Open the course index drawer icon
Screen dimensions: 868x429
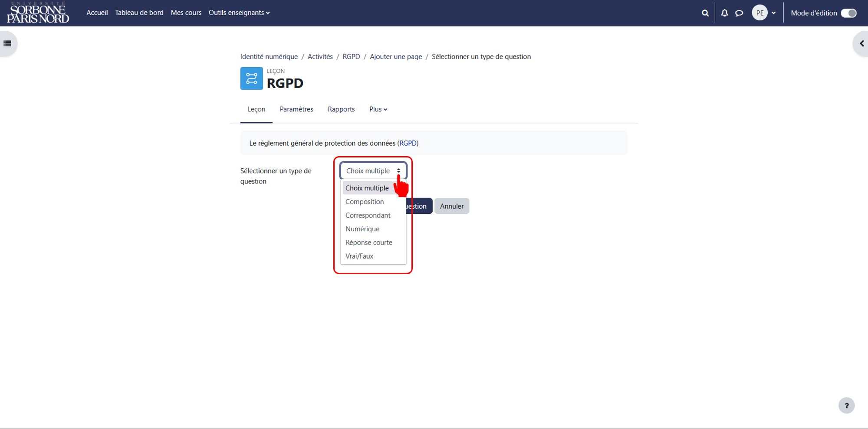coord(7,43)
